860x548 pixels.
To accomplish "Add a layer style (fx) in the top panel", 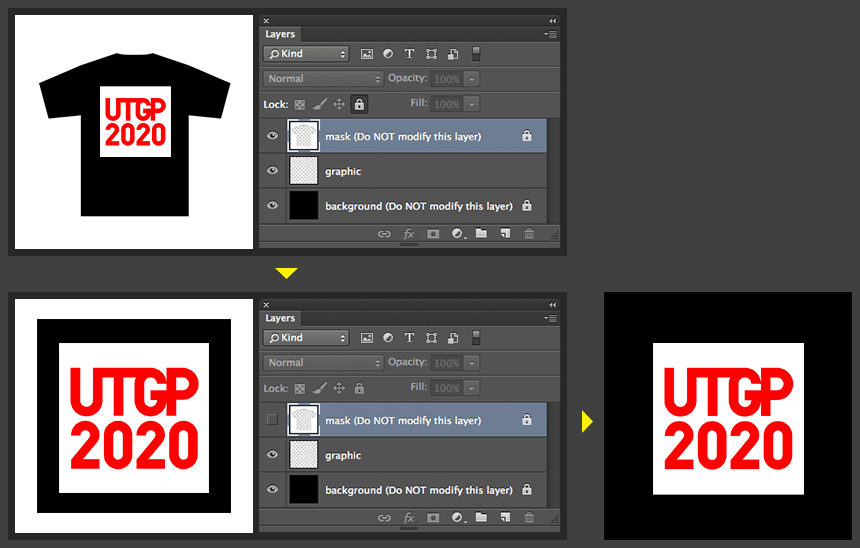I will [409, 234].
